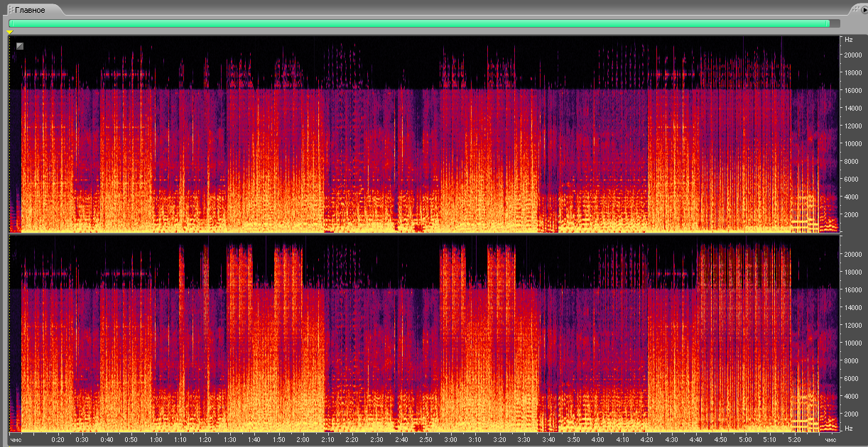Screen dimensions: 868x447
Task: Click the 4:00 mark on the time ruler
Action: (597, 440)
